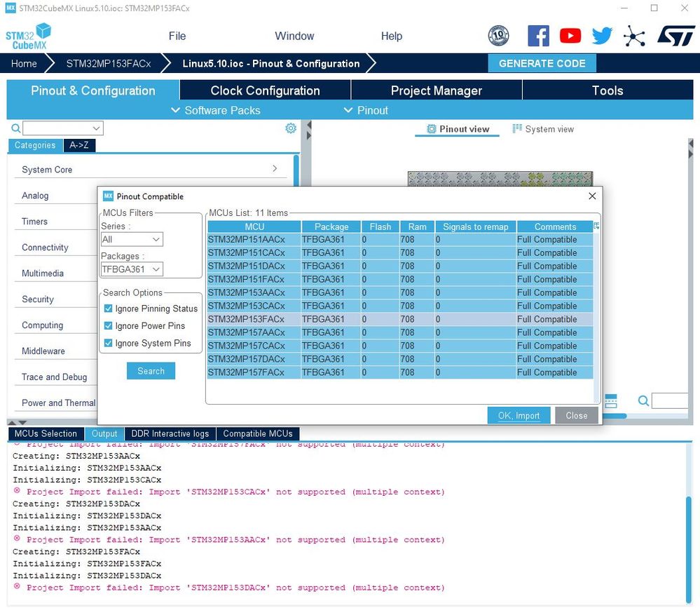Click error icon beside STM32MP153AACx import failure
700x608 pixels.
tap(17, 539)
